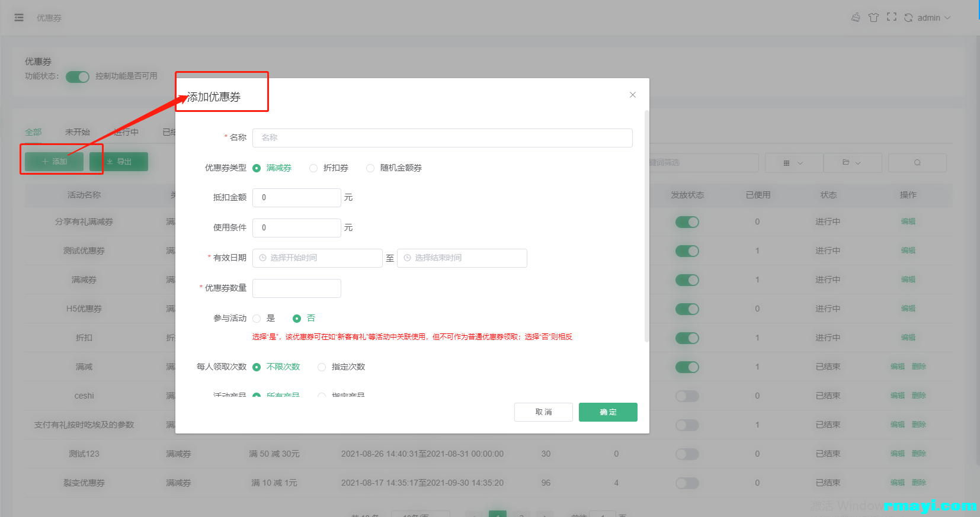Screen dimensions: 980x517
Task: Toggle 发放状态 for 测试优惠券 row
Action: click(x=687, y=251)
